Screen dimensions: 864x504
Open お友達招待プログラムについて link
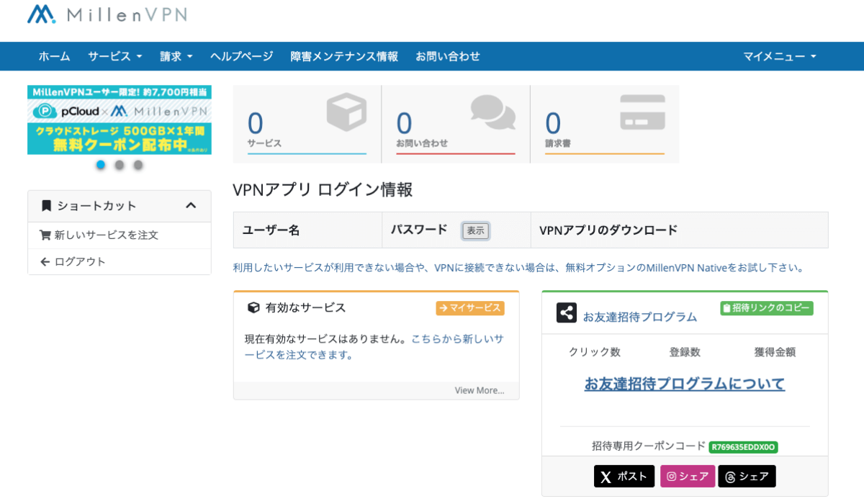[685, 384]
